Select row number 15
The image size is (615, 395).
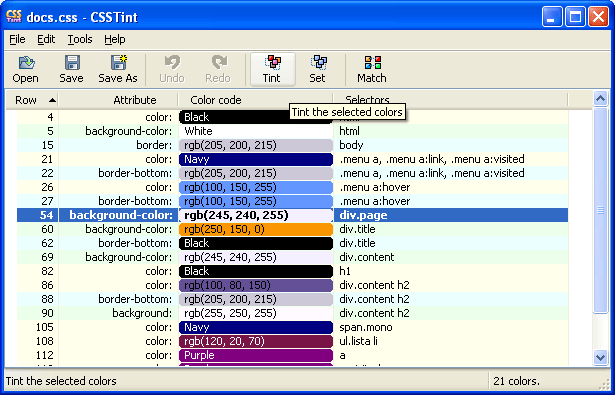point(47,145)
